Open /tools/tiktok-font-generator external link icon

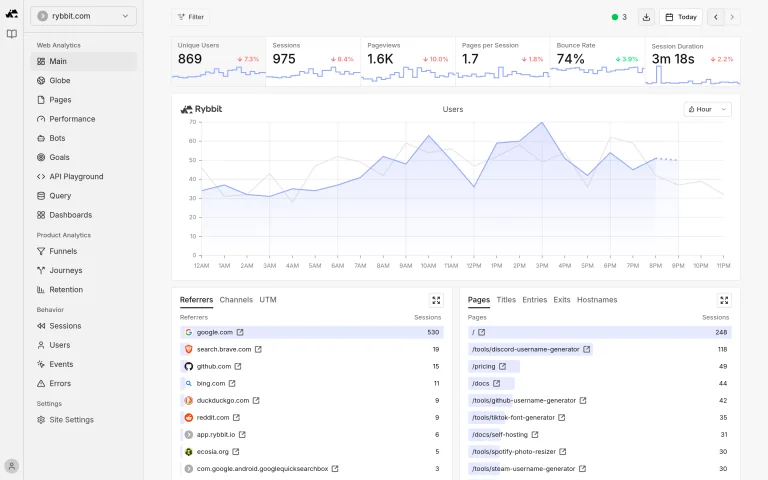point(562,418)
